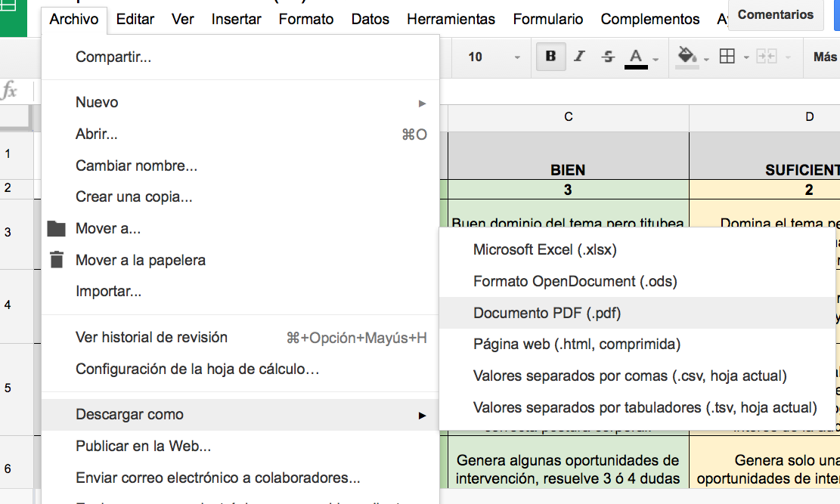Open the Comentarios button

pyautogui.click(x=775, y=14)
